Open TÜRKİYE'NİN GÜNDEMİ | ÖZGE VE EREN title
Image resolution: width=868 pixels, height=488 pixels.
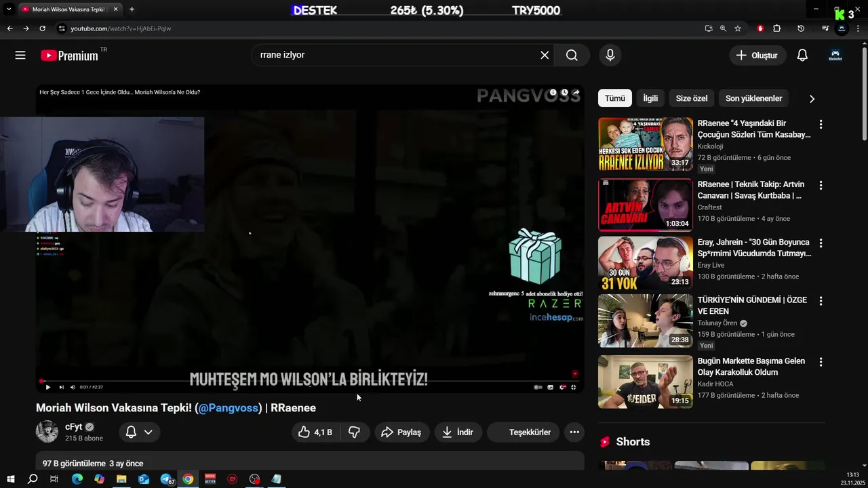coord(752,306)
